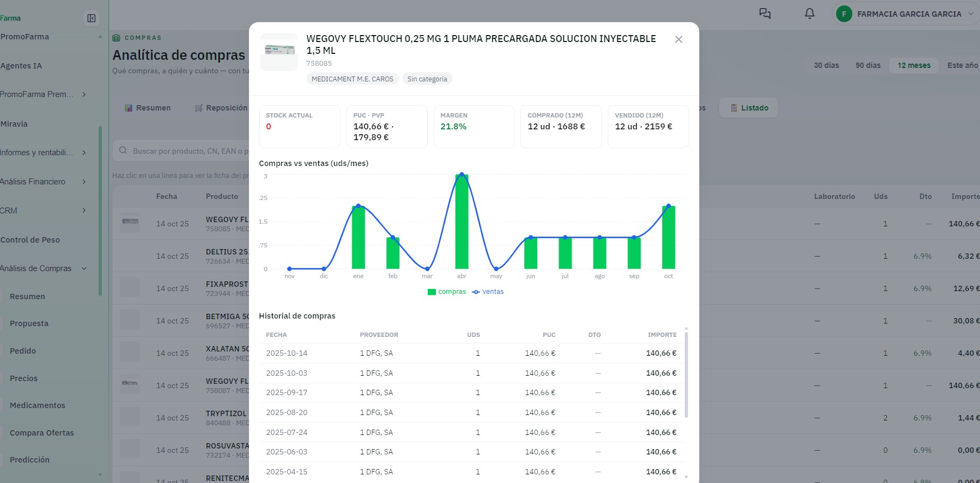Click the Sin categoría tag
980x483 pixels.
point(427,79)
